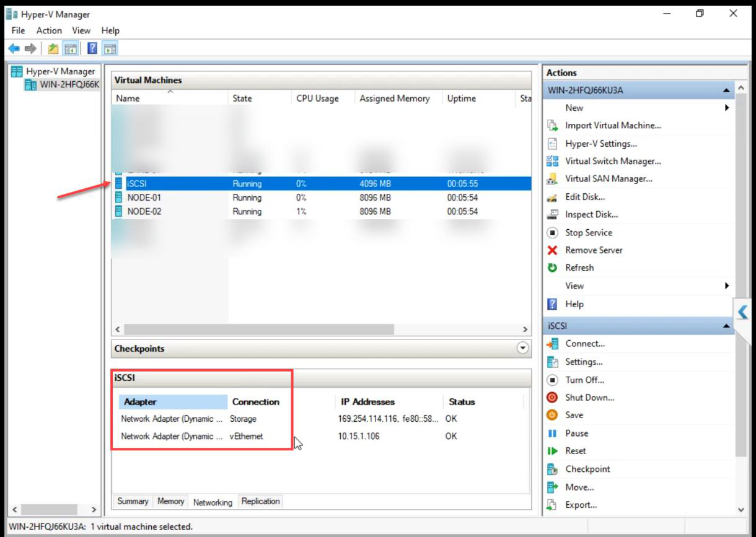Click the iSCSI Settings action icon
Screen dimensions: 756x537
tap(552, 362)
